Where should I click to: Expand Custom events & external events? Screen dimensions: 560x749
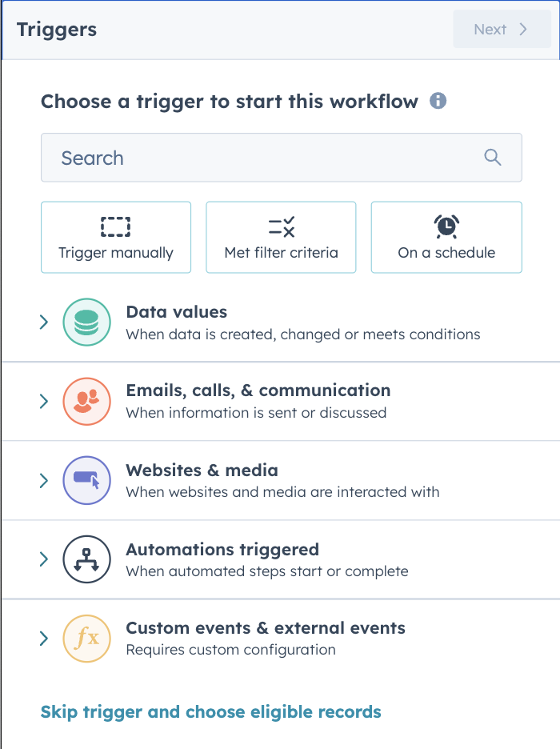tap(44, 639)
